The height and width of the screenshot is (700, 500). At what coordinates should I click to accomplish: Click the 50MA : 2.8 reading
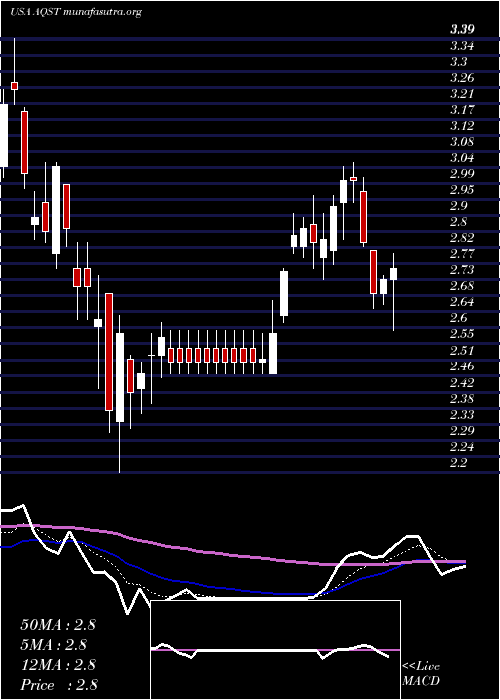coord(58,625)
